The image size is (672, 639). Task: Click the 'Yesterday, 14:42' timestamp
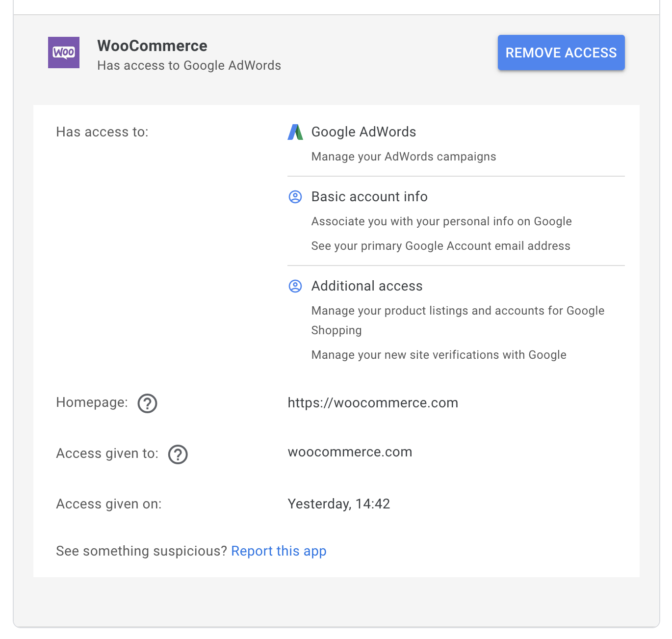(x=338, y=504)
